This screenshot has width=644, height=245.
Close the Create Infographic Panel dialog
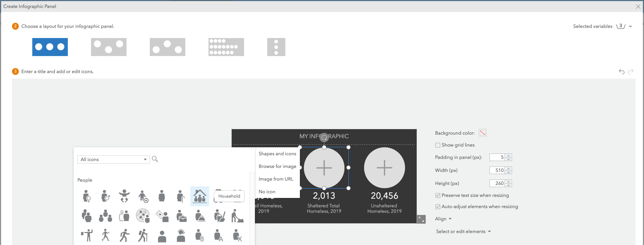coord(638,7)
